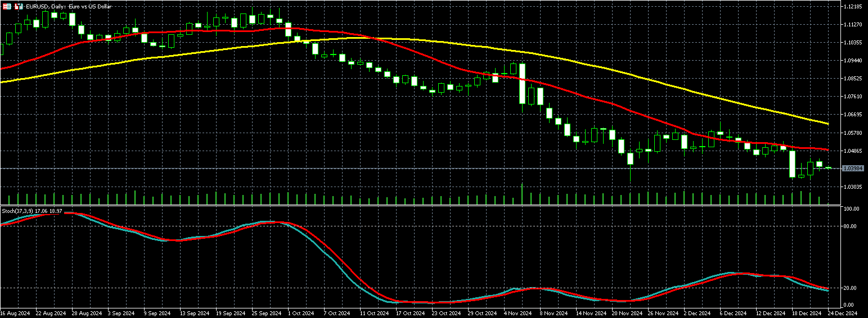Screen dimensions: 868x318
Task: Open the One Click Trading panel icon
Action: (7, 6)
